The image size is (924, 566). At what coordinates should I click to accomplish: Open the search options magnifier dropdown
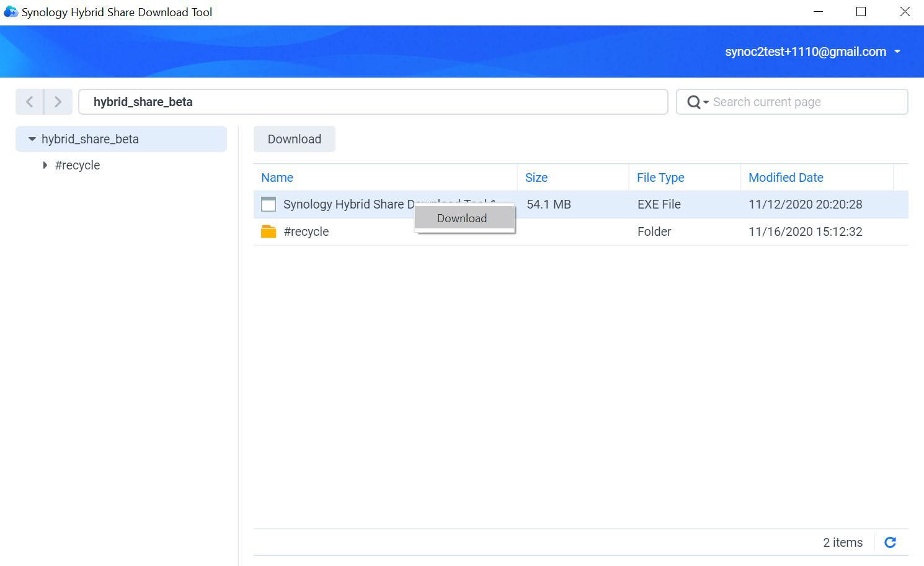(698, 102)
